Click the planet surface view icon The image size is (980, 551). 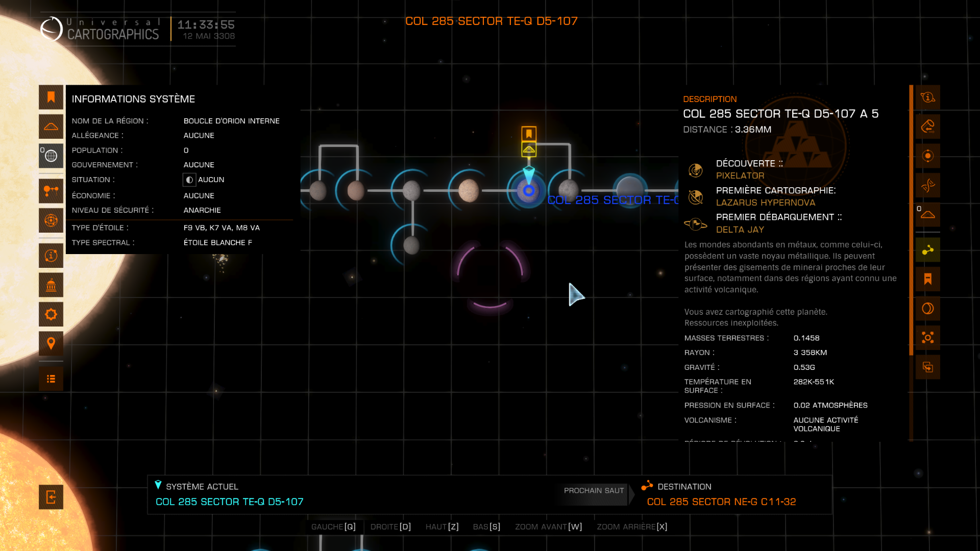click(928, 309)
